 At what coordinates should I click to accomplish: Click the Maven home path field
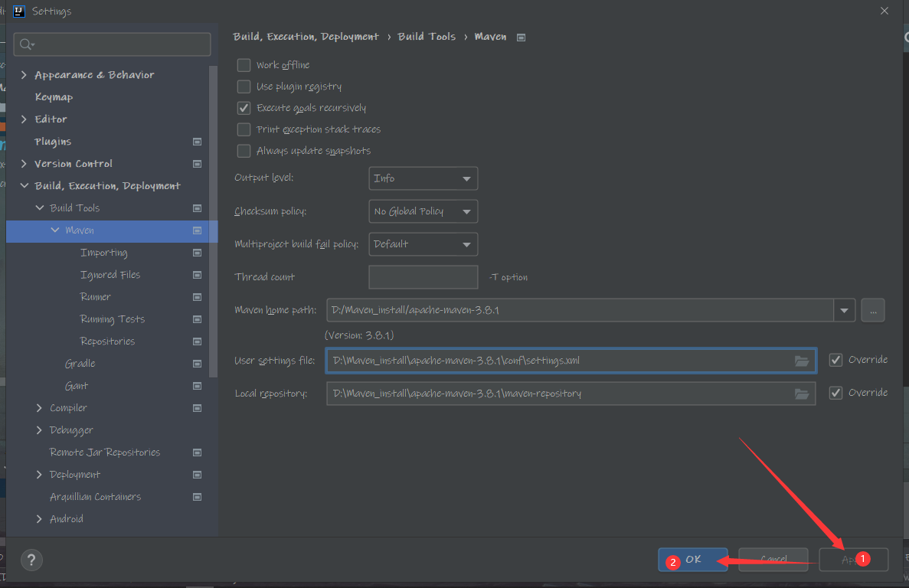[x=580, y=311]
